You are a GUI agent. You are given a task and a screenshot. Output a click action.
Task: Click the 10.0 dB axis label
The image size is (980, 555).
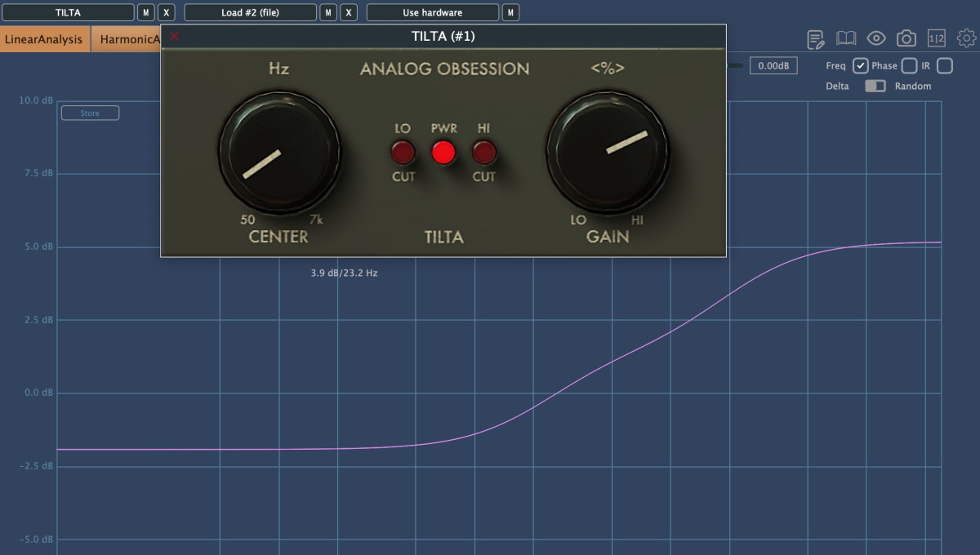pos(37,100)
